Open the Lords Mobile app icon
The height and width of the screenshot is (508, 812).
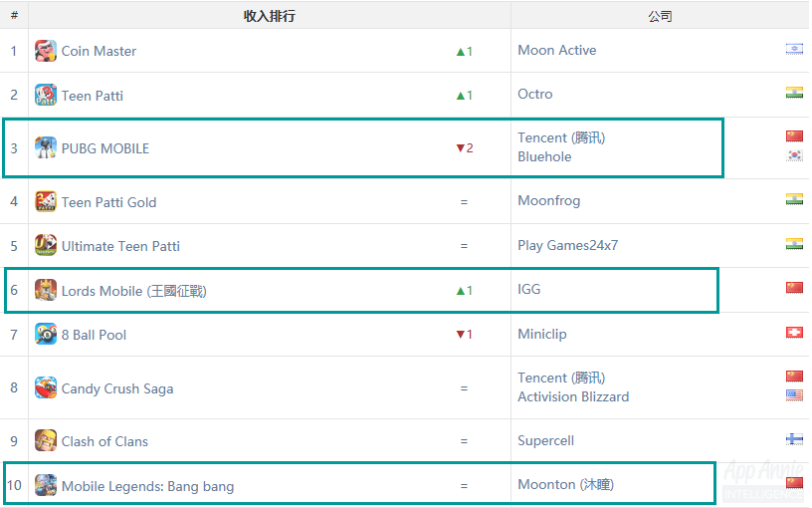pos(46,290)
